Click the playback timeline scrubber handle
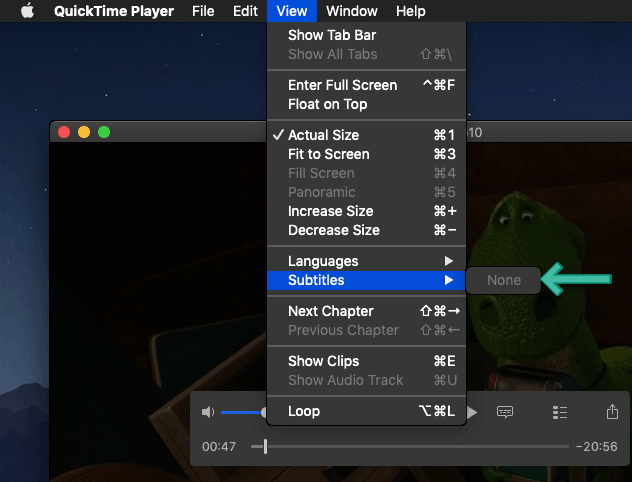Screen dimensions: 632x482 [x=265, y=447]
